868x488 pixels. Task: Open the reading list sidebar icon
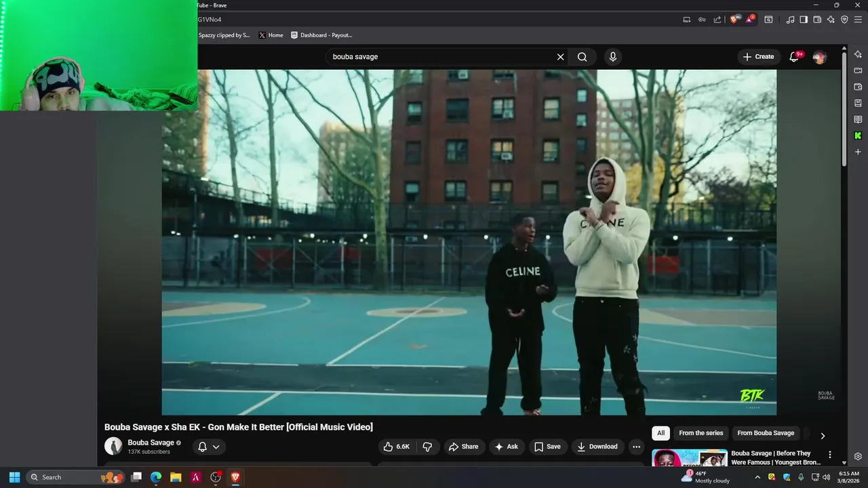coord(858,119)
